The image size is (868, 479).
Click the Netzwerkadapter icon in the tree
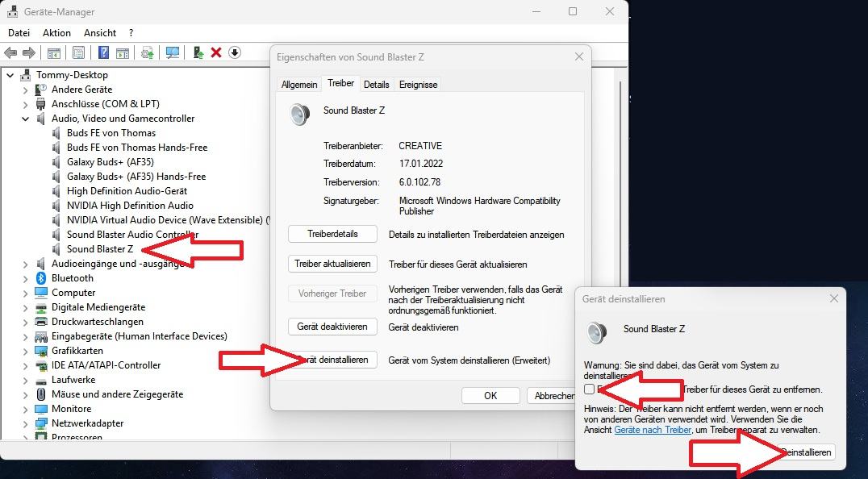(41, 423)
